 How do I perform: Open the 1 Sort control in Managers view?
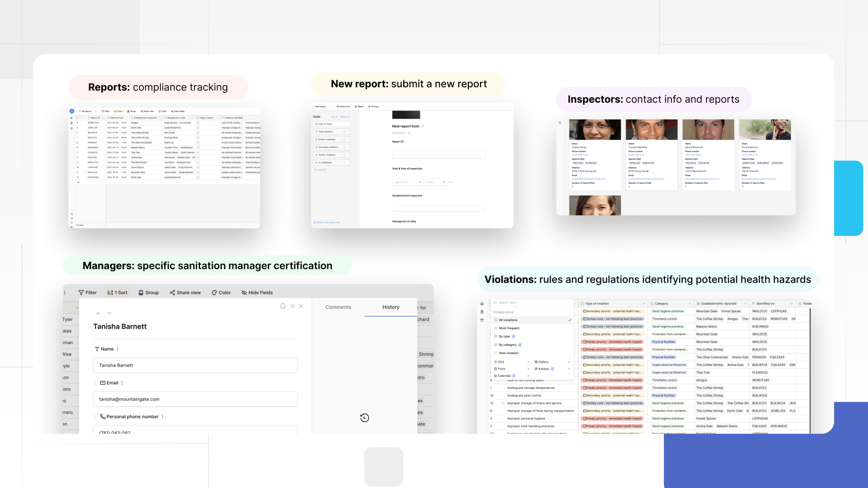tap(117, 292)
